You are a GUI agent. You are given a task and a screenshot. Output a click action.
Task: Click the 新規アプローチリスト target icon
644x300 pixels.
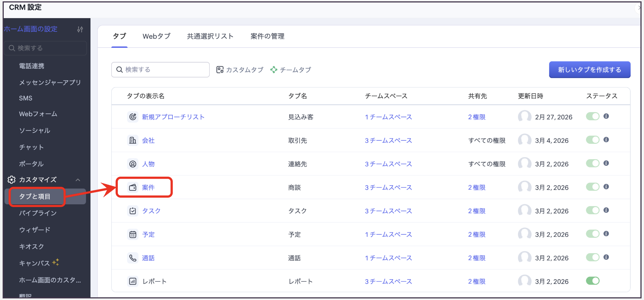pyautogui.click(x=132, y=117)
